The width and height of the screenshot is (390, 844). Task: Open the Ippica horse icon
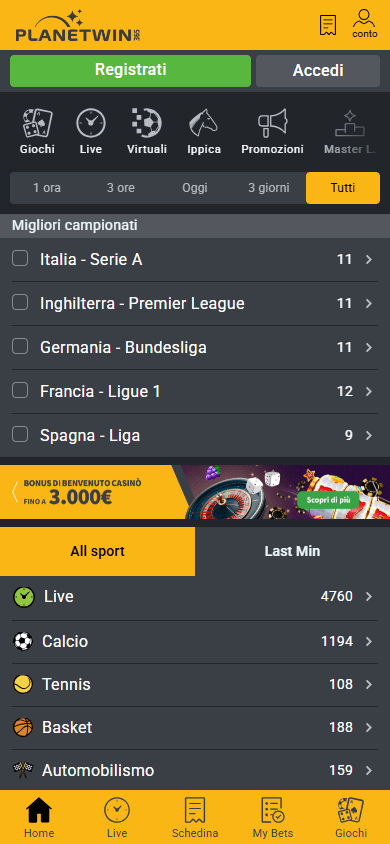(204, 123)
